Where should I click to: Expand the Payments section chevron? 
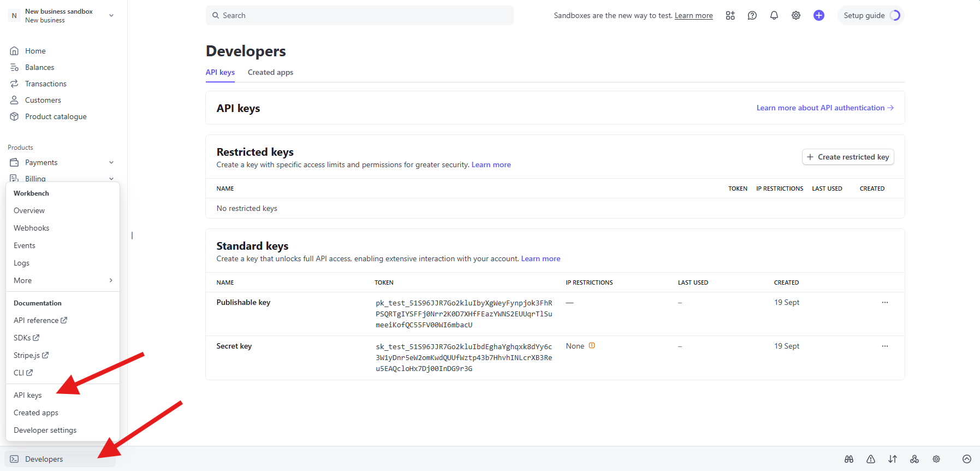click(111, 162)
